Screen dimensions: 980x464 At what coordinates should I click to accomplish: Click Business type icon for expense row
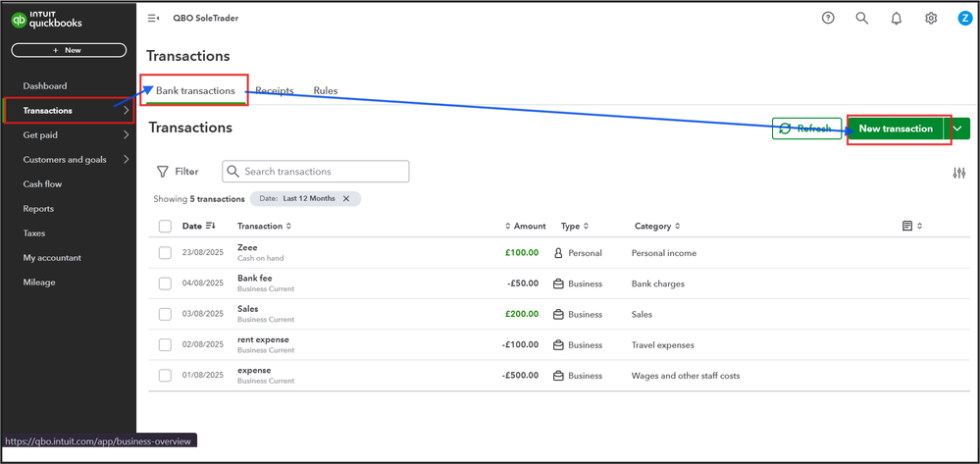[559, 376]
